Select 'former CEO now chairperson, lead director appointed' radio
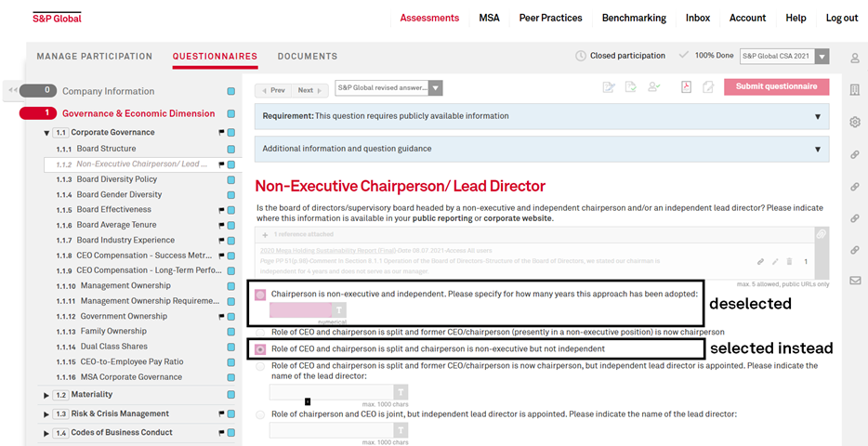 click(260, 366)
